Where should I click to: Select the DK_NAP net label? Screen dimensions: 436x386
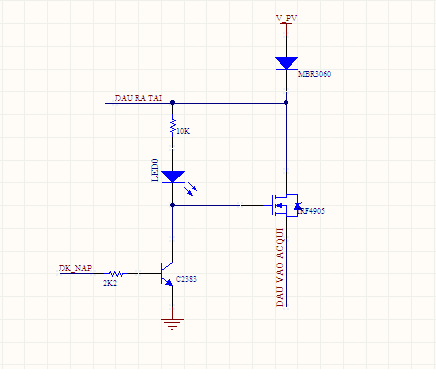75,268
